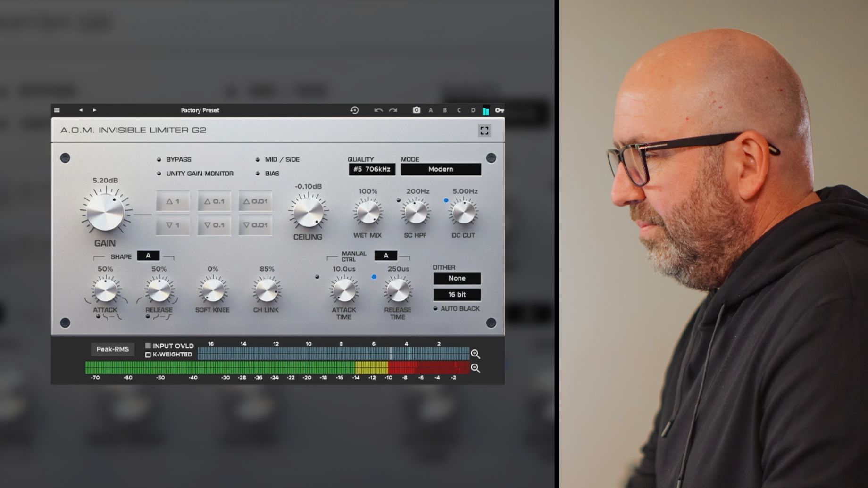This screenshot has width=868, height=488.
Task: Open the MANUAL CTRL A dropdown
Action: tap(386, 256)
